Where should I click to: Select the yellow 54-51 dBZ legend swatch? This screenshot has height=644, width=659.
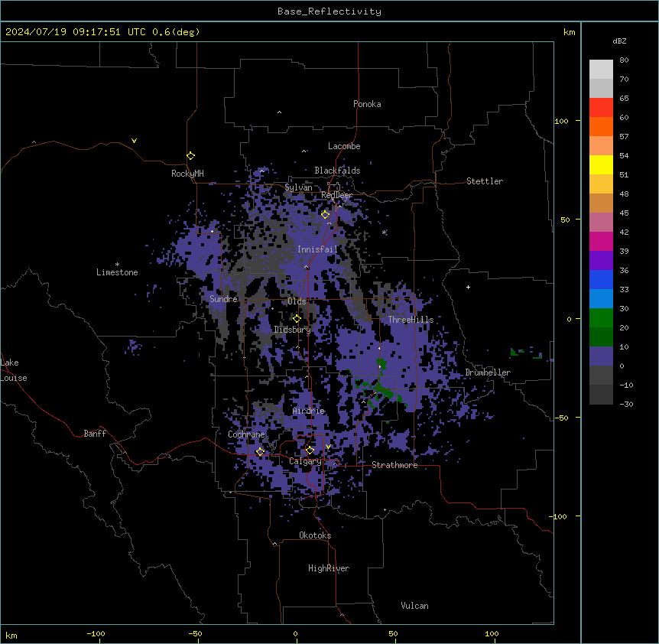[601, 164]
